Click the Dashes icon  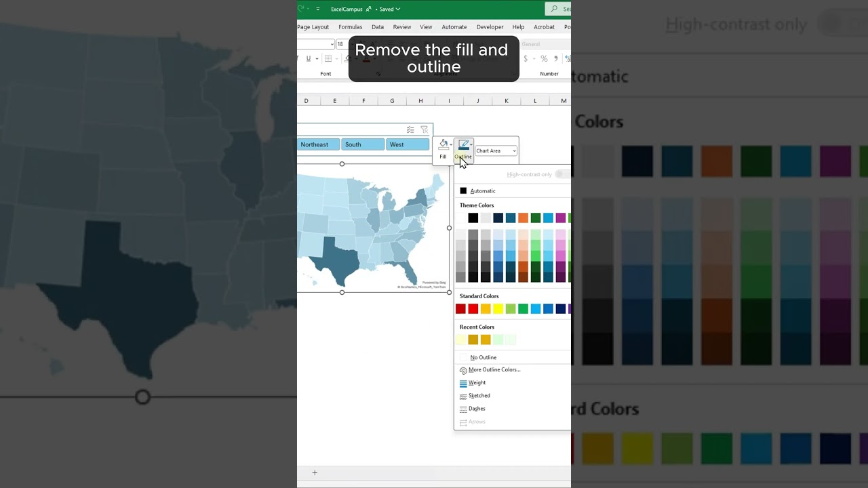[x=463, y=409]
